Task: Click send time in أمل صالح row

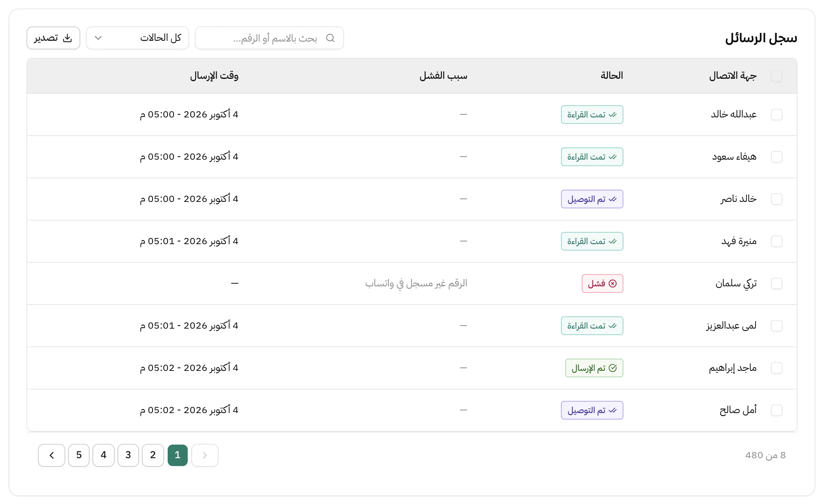Action: (189, 410)
